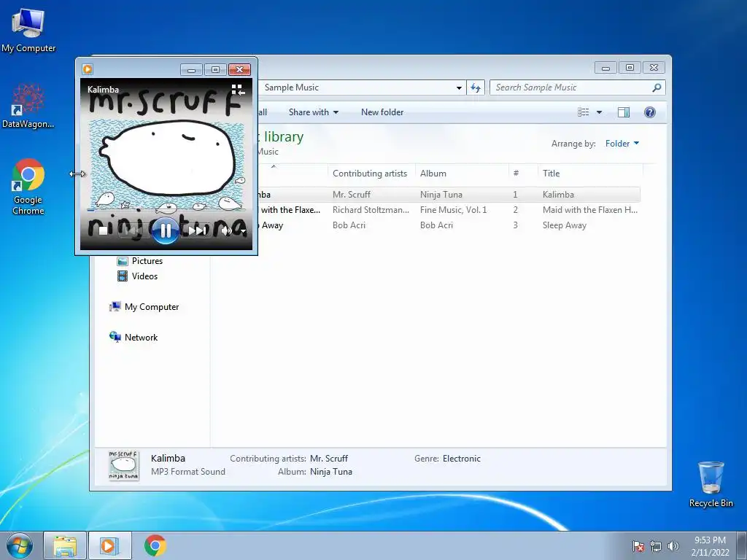747x560 pixels.
Task: Click the speaker volume icon in the tray
Action: pos(673,546)
